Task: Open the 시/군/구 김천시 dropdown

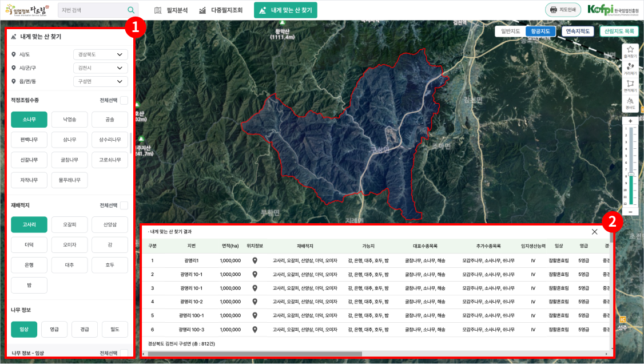Action: (x=101, y=68)
